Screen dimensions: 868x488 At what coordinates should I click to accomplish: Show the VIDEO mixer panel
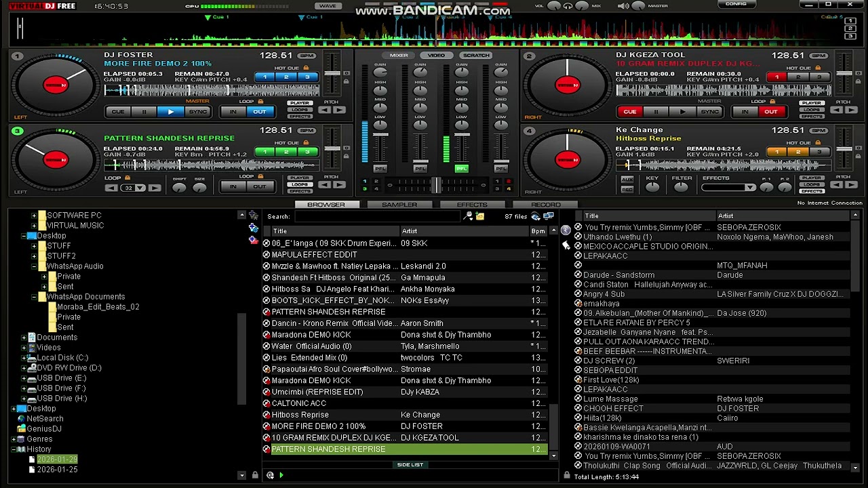436,56
